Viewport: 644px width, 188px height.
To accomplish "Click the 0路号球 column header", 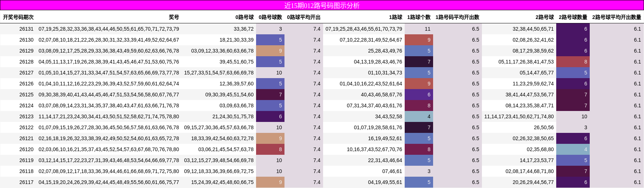I will (x=244, y=17).
